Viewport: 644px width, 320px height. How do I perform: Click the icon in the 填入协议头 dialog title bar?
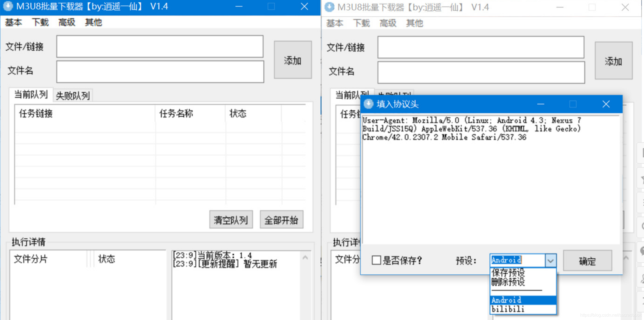point(369,104)
